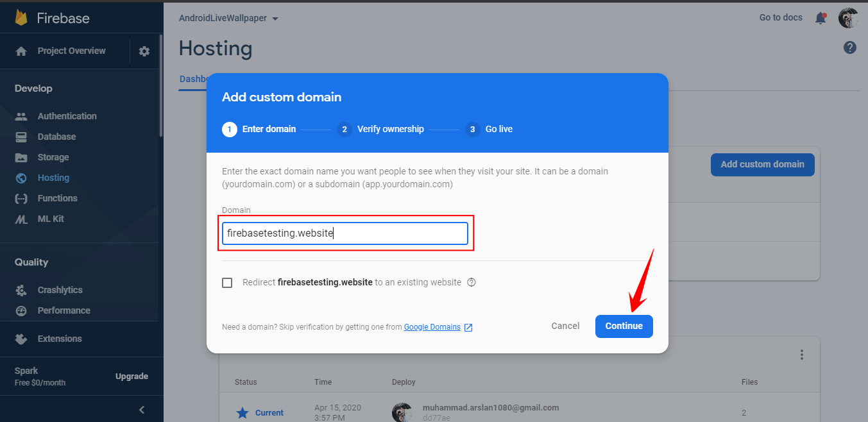Open Storage in the sidebar
Image resolution: width=868 pixels, height=422 pixels.
53,158
